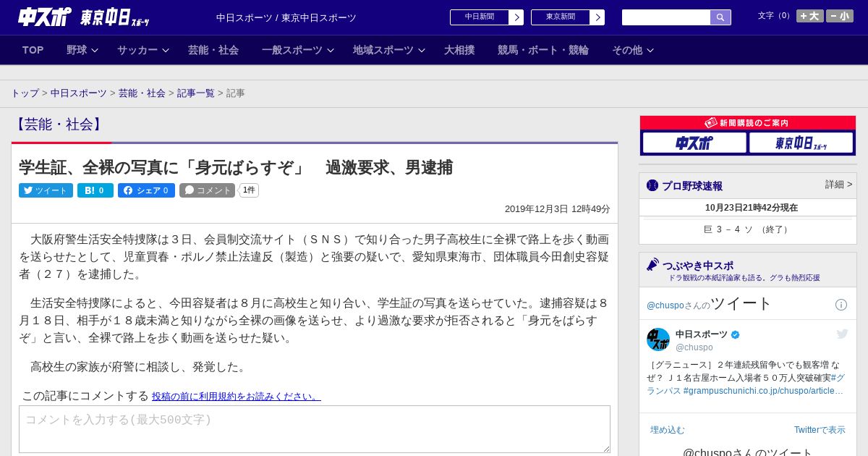The width and height of the screenshot is (868, 456).
Task: Click the Hatena B! bookmark button
Action: 95,190
